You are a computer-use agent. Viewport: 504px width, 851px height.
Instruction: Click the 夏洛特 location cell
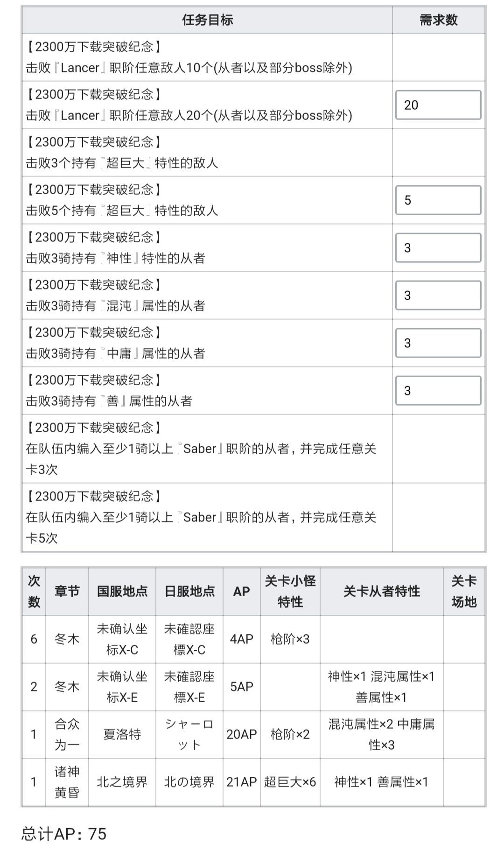[x=122, y=734]
